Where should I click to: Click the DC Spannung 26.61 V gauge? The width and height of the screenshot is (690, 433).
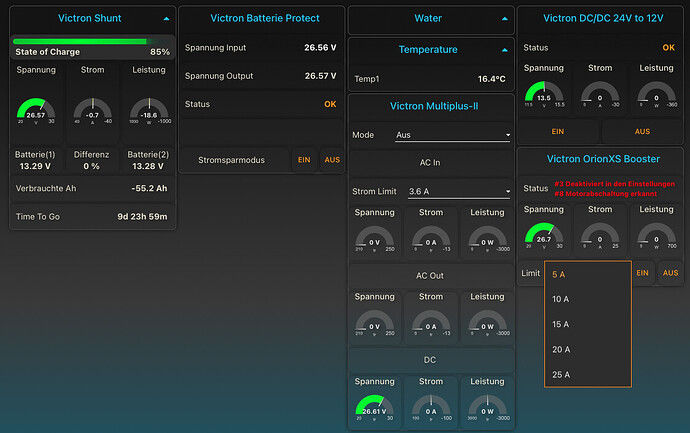click(x=374, y=408)
